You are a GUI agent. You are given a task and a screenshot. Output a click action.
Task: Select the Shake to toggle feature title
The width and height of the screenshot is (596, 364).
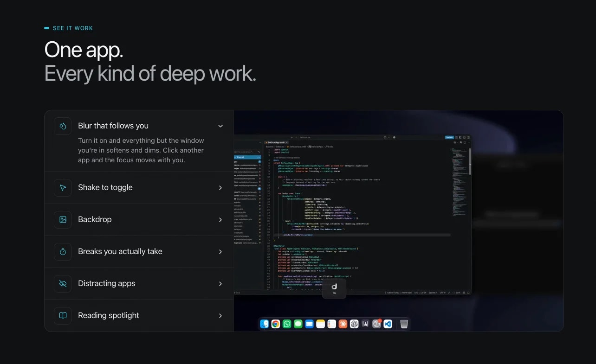(x=105, y=188)
